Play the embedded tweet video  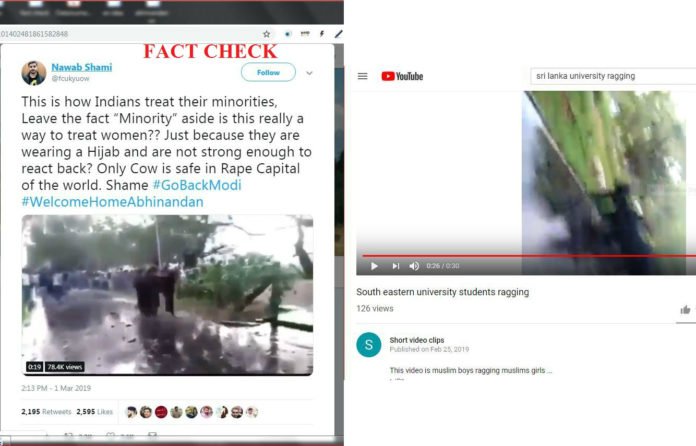167,295
